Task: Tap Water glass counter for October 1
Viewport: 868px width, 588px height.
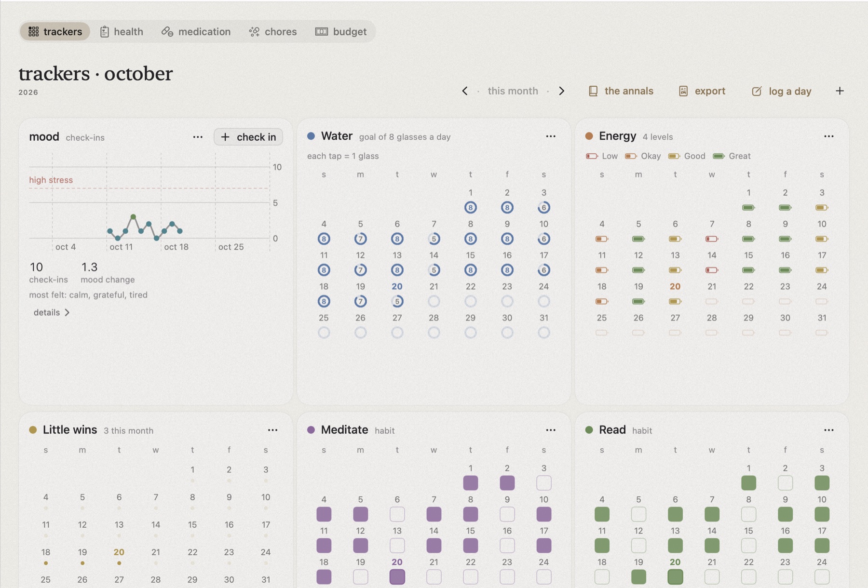Action: coord(470,207)
